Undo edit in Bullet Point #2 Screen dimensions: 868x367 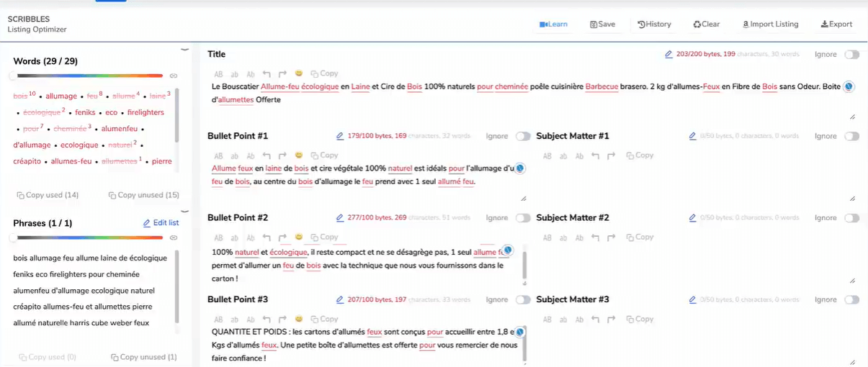pyautogui.click(x=267, y=238)
